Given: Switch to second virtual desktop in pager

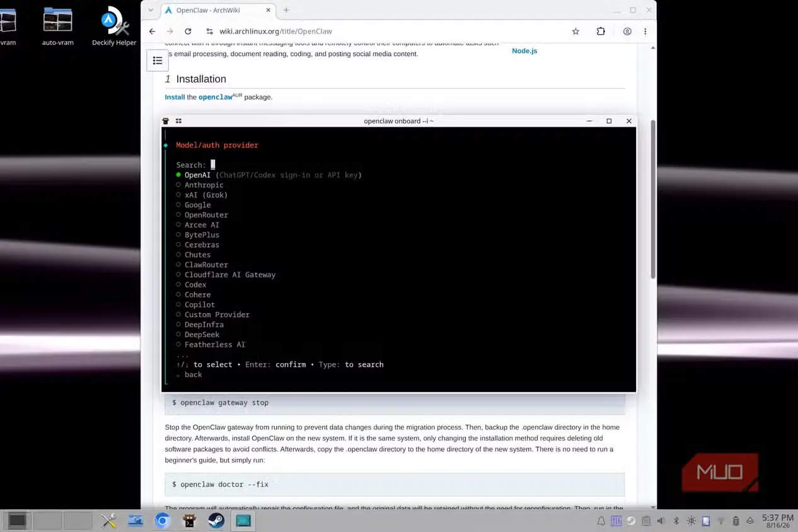Looking at the screenshot, I should (x=47, y=521).
